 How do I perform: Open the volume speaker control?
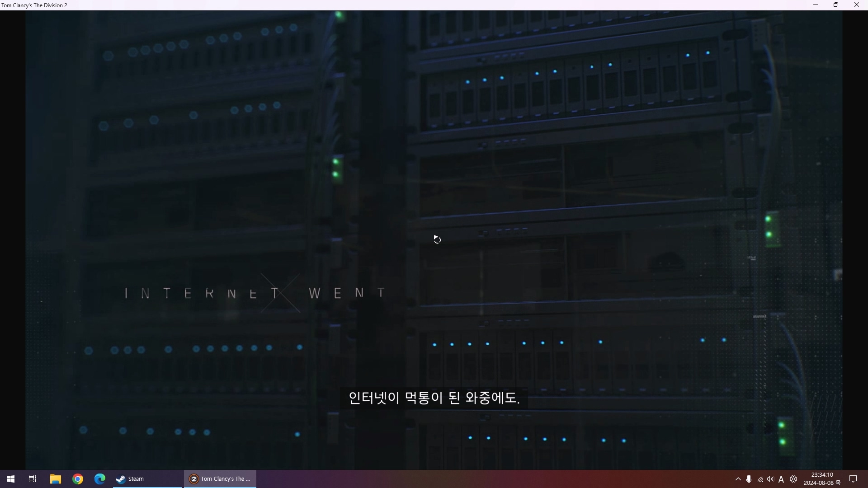[x=770, y=479]
